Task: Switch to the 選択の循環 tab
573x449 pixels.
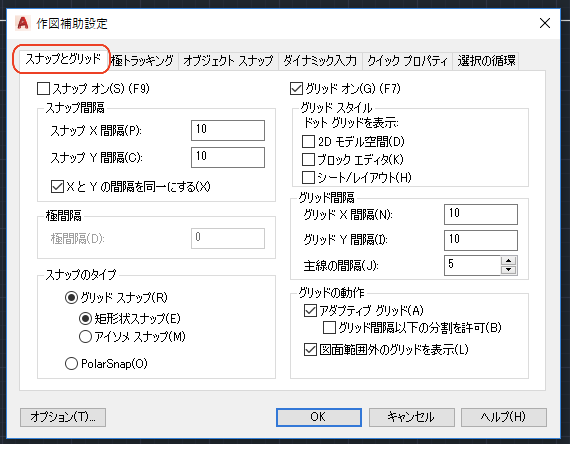Action: coord(486,61)
